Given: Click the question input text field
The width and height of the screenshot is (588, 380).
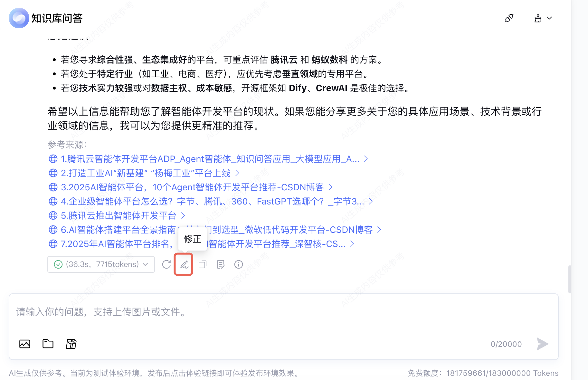Looking at the screenshot, I should pos(283,312).
